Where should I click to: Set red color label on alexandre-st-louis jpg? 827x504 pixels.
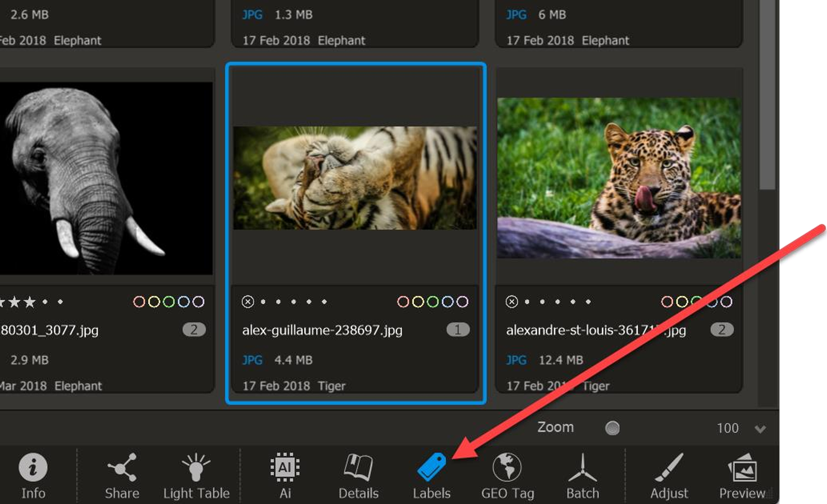(x=667, y=302)
